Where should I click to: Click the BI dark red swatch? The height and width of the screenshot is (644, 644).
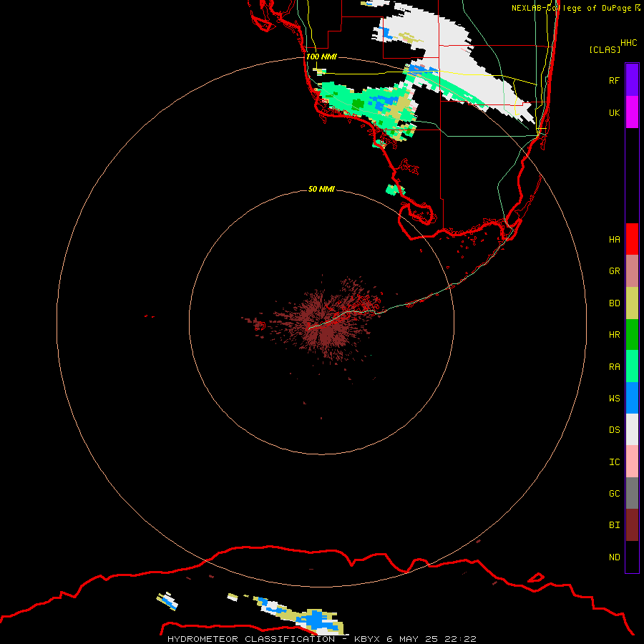pos(632,525)
